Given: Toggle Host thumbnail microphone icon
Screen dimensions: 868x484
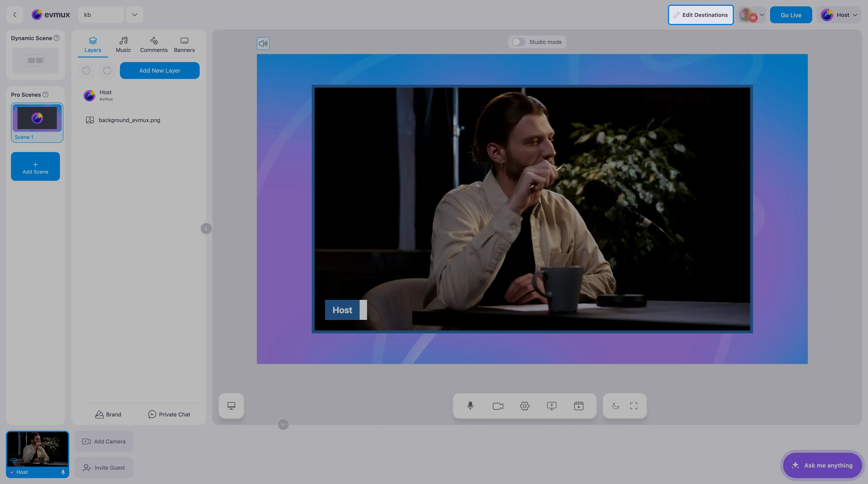Looking at the screenshot, I should click(x=63, y=472).
